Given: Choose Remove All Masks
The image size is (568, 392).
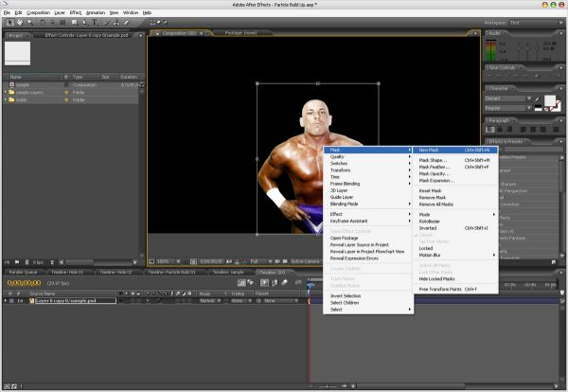Looking at the screenshot, I should coord(455,205).
